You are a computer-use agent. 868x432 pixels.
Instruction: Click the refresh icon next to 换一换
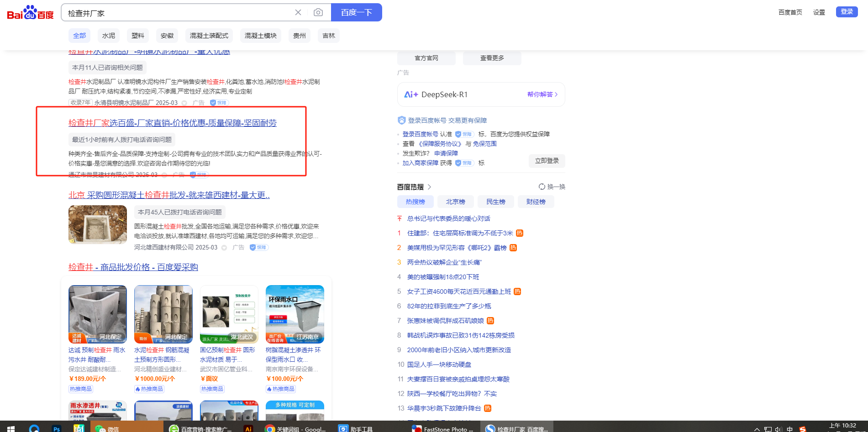(x=542, y=187)
